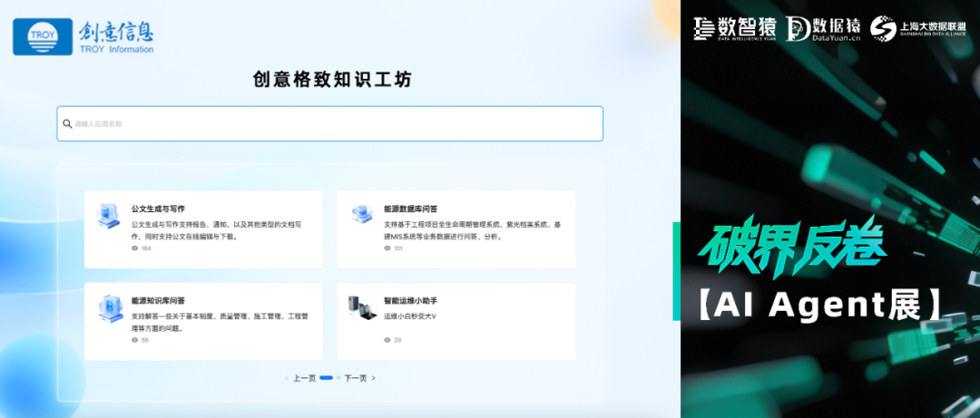Click the 创意格致知识工坊 heading
Image resolution: width=980 pixels, height=418 pixels.
[332, 80]
